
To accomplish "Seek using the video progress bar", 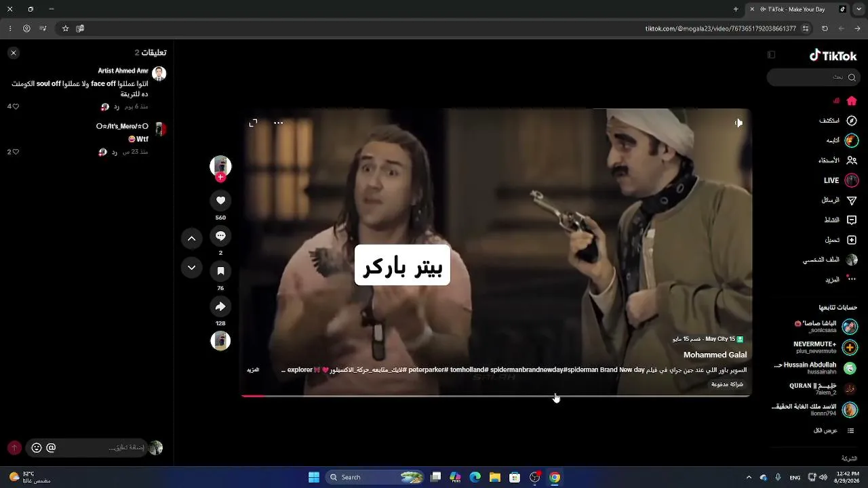I will point(496,396).
